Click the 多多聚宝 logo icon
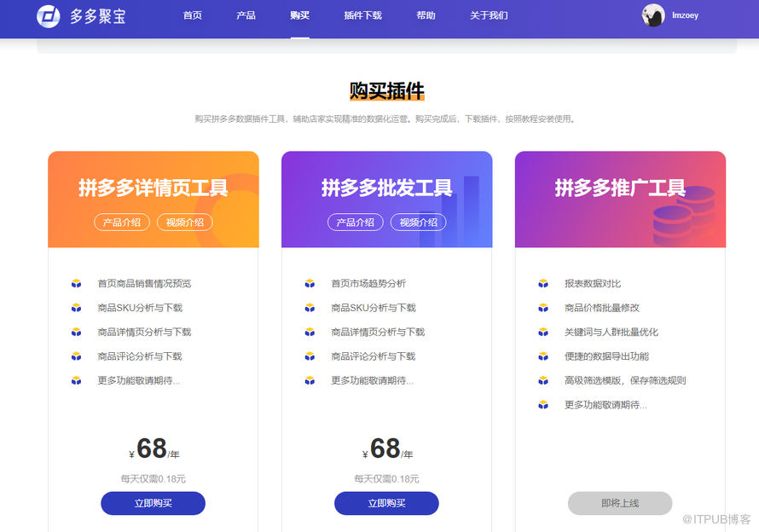Screen dimensions: 759x532 coord(49,16)
